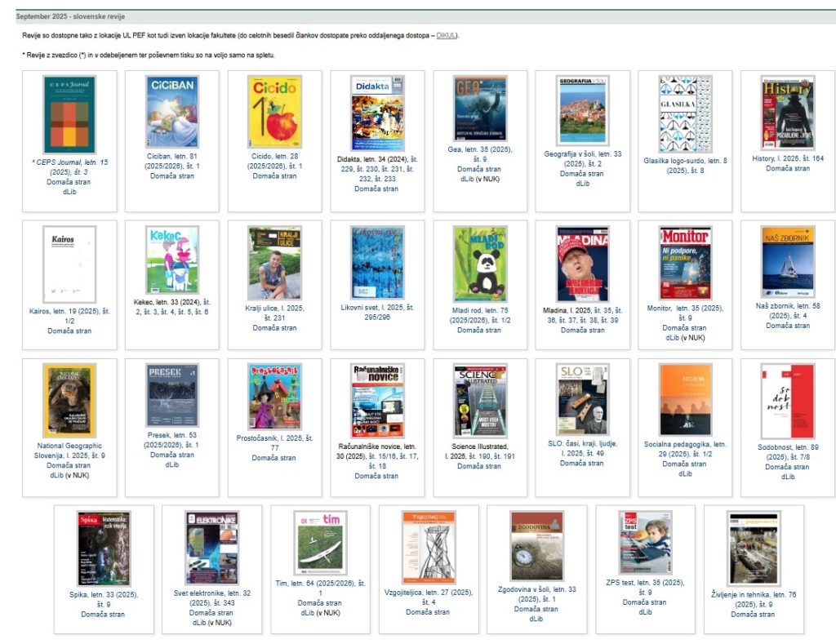
Task: Open the Vzgojiteljica magazine cover
Action: [429, 548]
